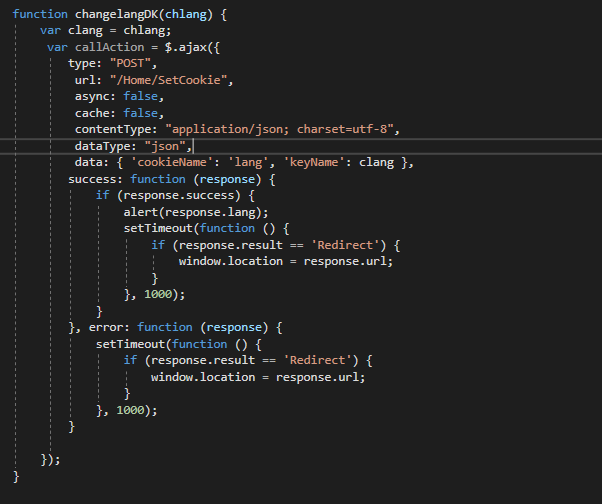
Task: Click the closing '});' of the ajax call
Action: coord(51,459)
